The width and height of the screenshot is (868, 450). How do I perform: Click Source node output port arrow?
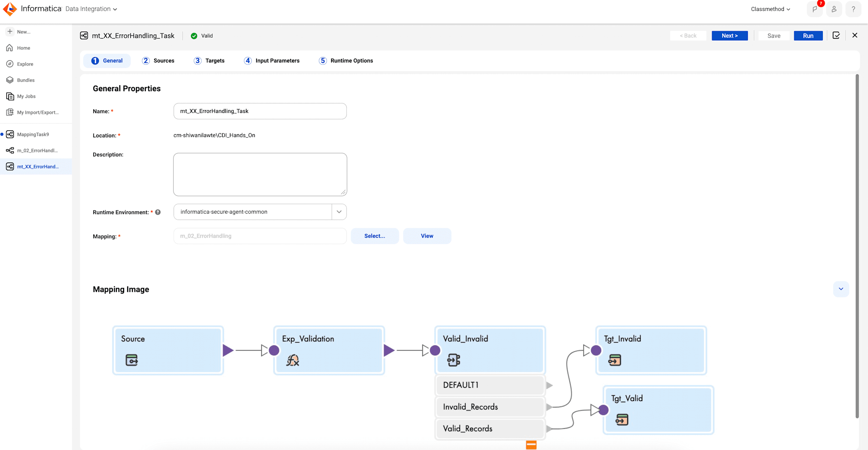coord(228,350)
